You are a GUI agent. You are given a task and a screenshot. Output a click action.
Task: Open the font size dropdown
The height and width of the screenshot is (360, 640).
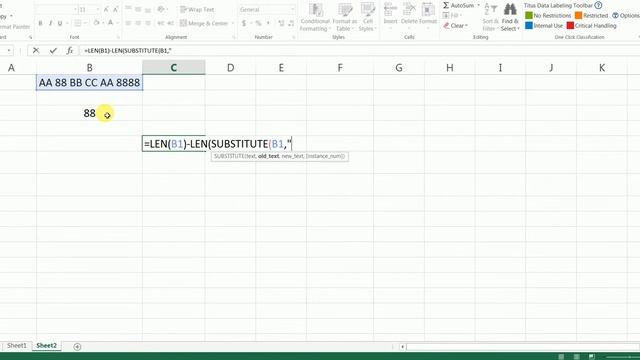pos(98,9)
